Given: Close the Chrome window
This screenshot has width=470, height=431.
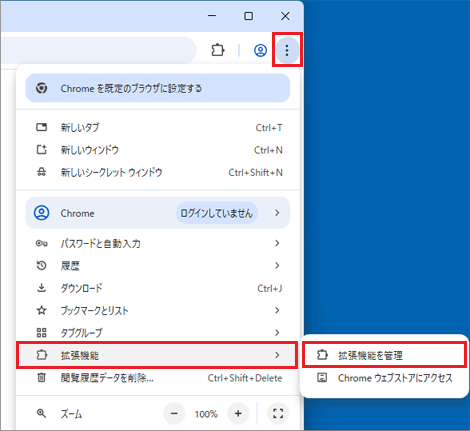Looking at the screenshot, I should 285,16.
